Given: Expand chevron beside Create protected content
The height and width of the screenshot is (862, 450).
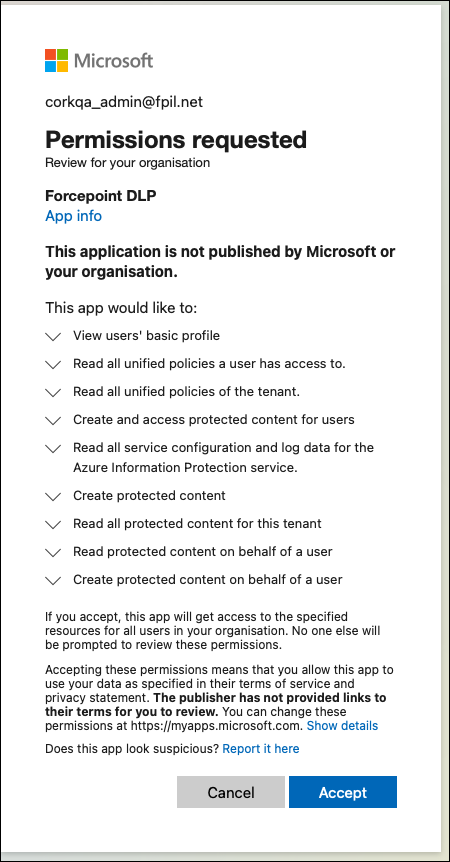Looking at the screenshot, I should click(53, 496).
